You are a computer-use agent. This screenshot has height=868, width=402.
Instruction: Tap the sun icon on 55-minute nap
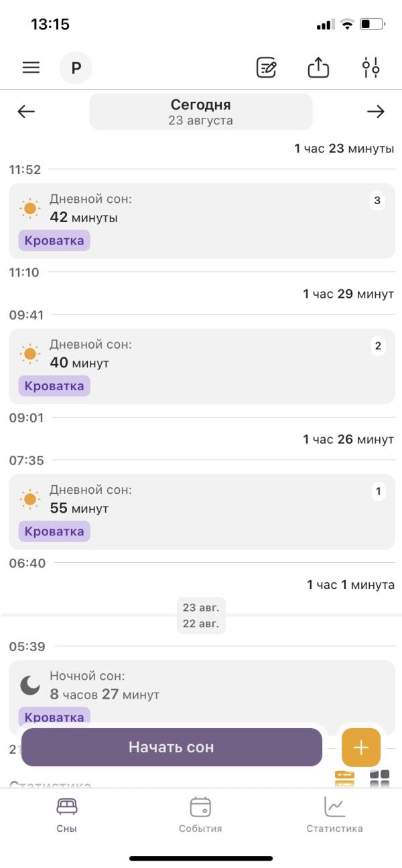point(30,499)
